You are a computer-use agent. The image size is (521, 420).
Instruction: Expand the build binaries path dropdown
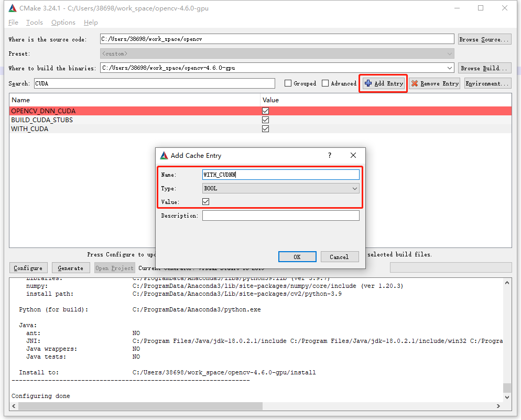[449, 68]
